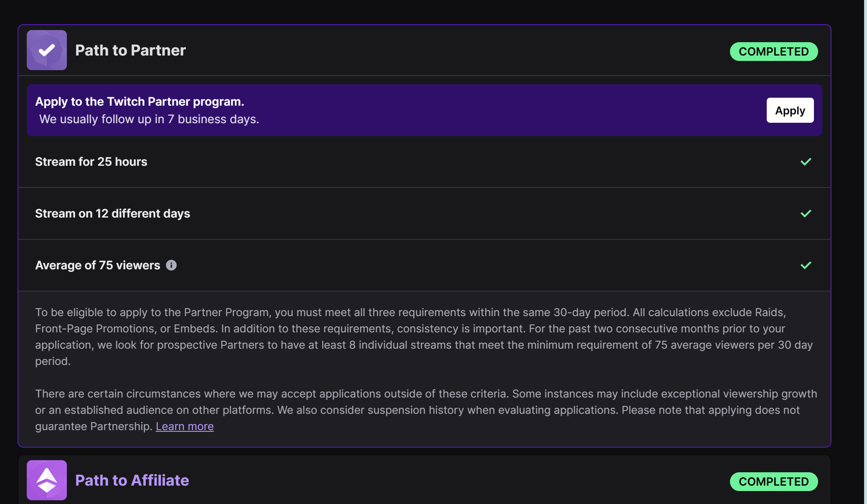This screenshot has height=504, width=867.
Task: Click the COMPLETED badge on Path to Affiliate
Action: [774, 481]
